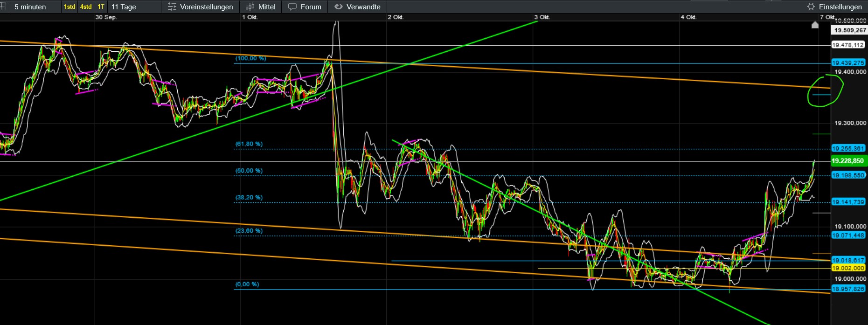Select the 1std timeframe
This screenshot has width=868, height=325.
click(x=69, y=7)
